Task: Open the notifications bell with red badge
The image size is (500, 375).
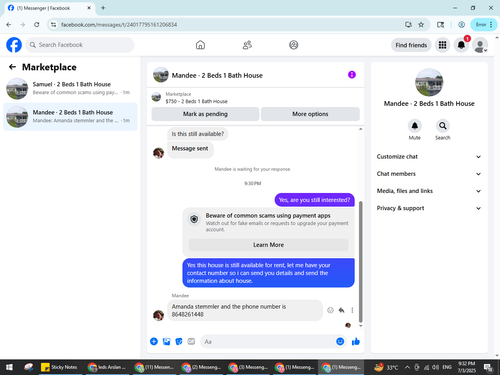Action: click(461, 45)
